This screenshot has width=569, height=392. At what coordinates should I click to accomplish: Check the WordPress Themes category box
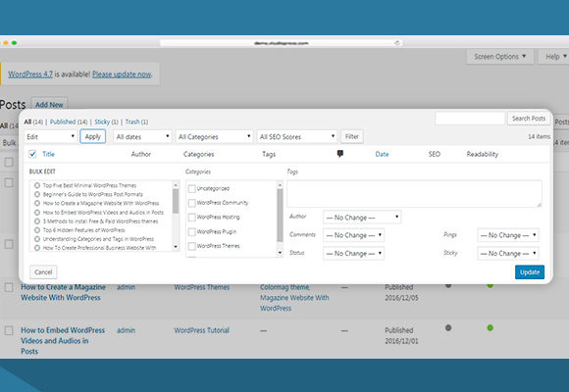[192, 246]
